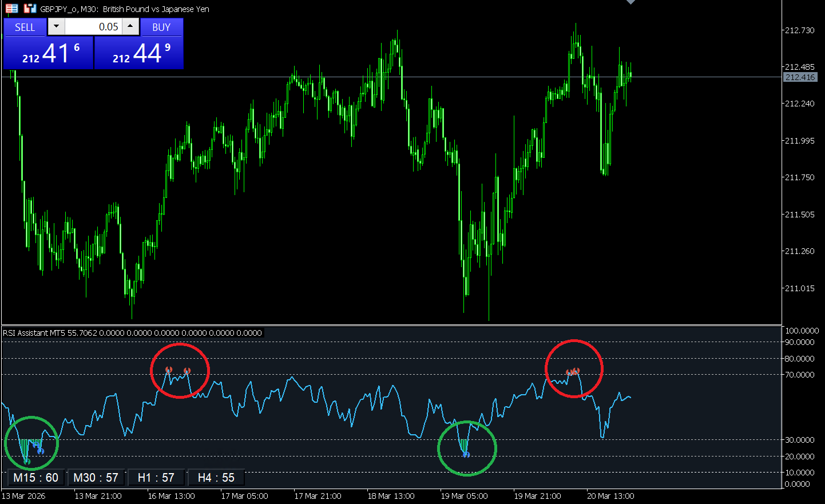The image size is (825, 504).
Task: Click the BUY button
Action: coord(161,27)
